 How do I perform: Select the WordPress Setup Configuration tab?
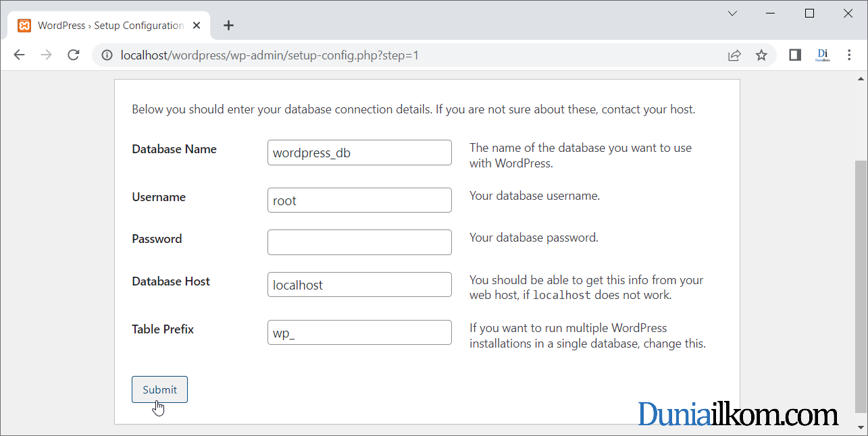point(110,26)
